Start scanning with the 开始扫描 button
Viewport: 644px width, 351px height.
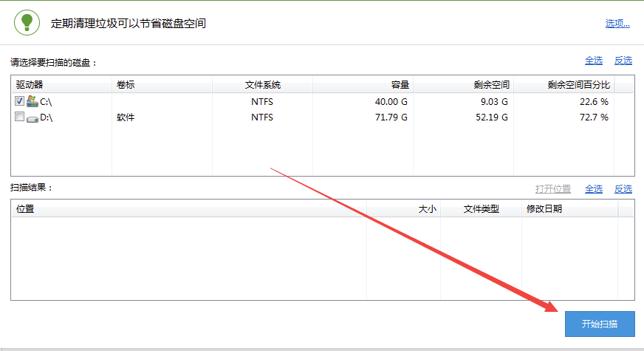600,324
